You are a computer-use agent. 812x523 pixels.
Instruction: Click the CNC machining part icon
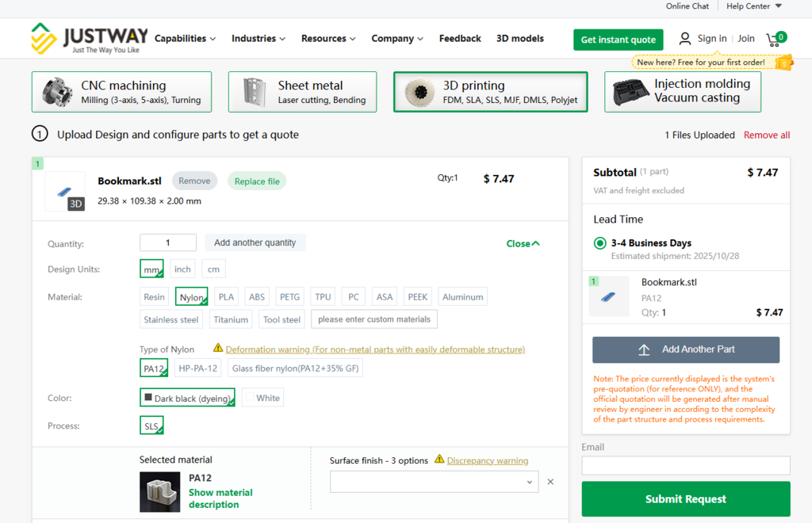click(57, 92)
